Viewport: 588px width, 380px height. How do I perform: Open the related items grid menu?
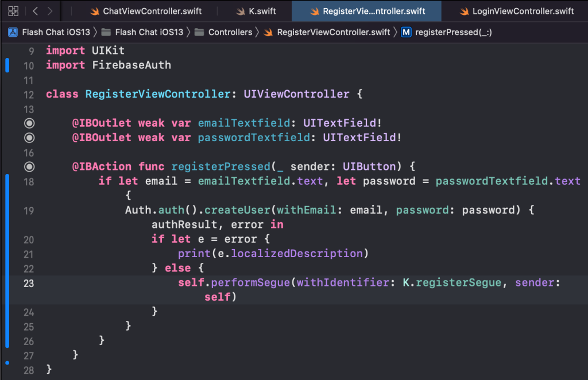pos(14,11)
